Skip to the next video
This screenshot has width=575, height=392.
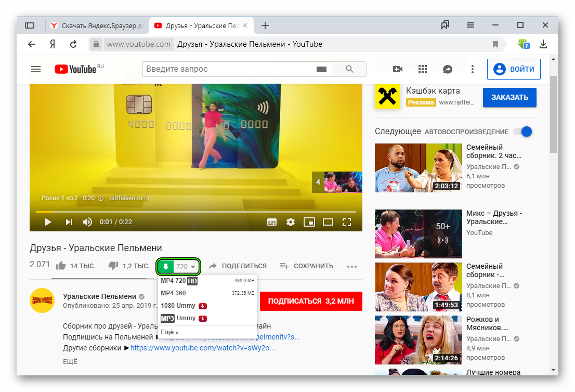tap(69, 222)
